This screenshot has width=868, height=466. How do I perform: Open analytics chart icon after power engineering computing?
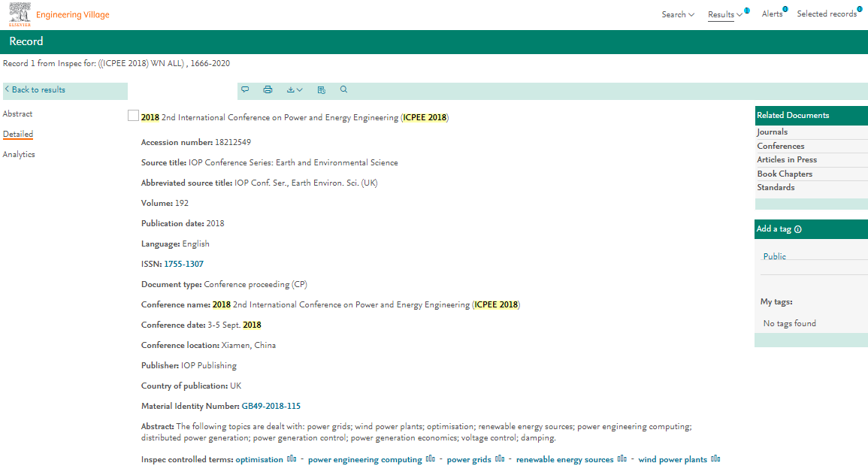[x=430, y=458]
